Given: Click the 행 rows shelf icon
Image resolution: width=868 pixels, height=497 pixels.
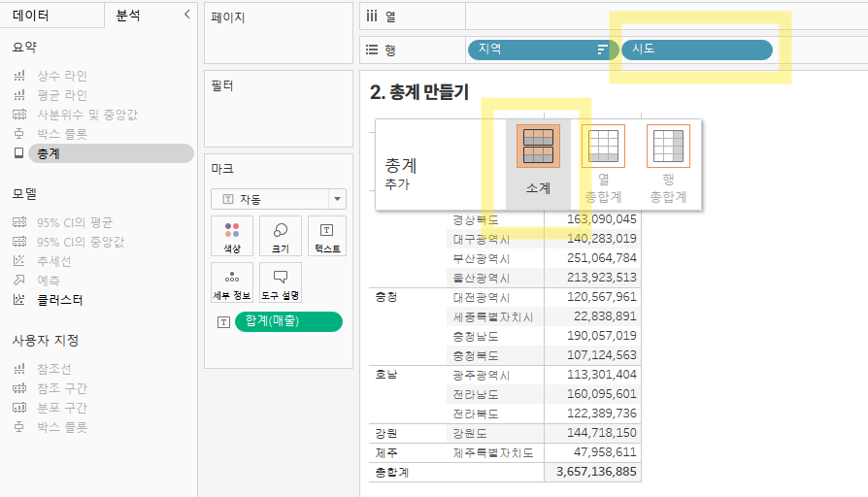Looking at the screenshot, I should click(x=372, y=50).
